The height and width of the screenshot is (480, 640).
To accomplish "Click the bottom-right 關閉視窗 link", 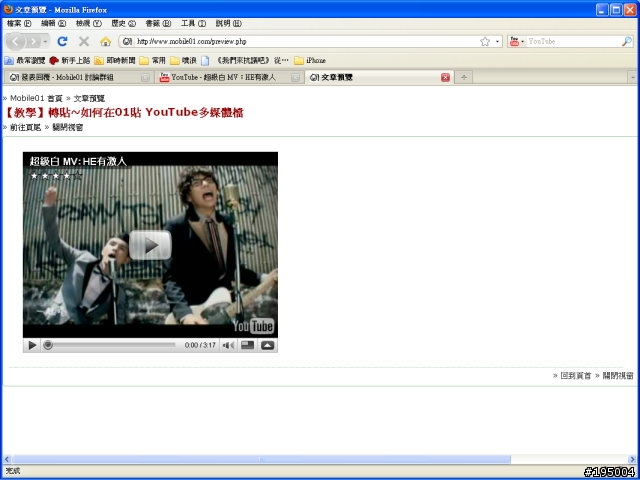I will (618, 376).
